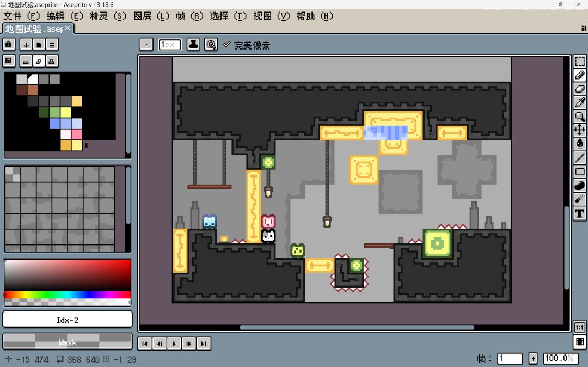Click the rainbow hue slider bar

pyautogui.click(x=68, y=295)
